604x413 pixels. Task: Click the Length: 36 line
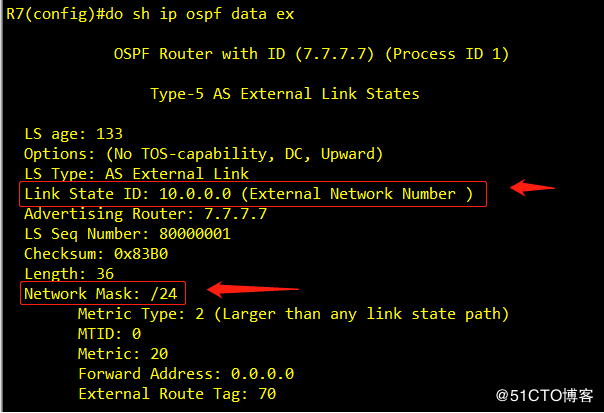point(69,274)
